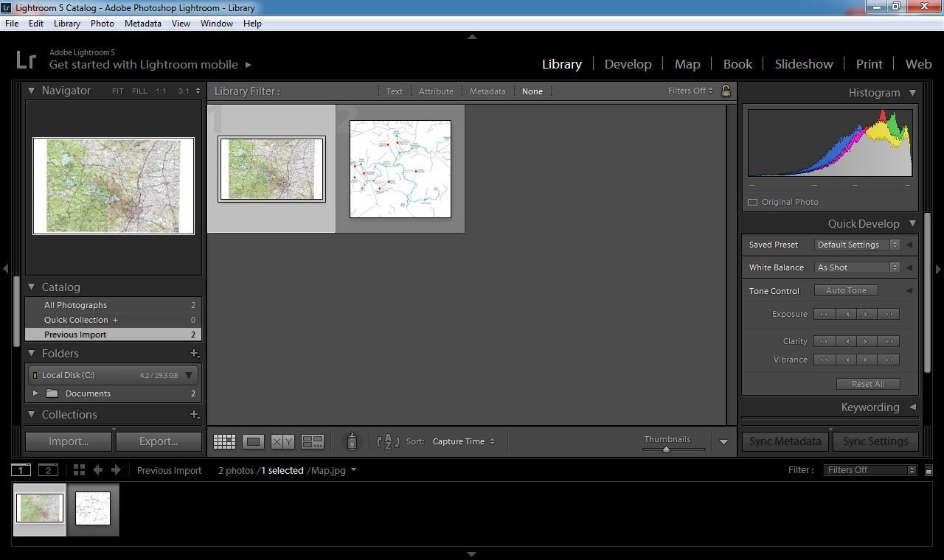
Task: Hide the left panel group arrow
Action: tap(6, 269)
